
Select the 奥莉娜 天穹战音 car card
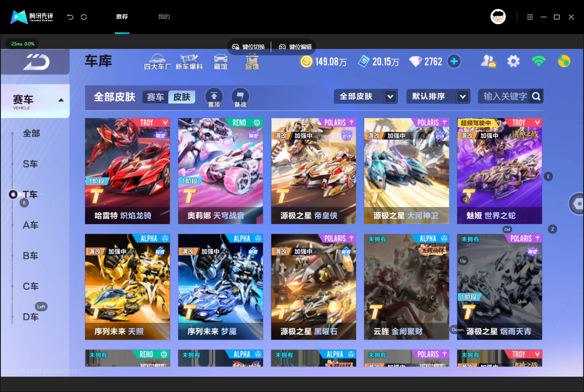tap(221, 171)
